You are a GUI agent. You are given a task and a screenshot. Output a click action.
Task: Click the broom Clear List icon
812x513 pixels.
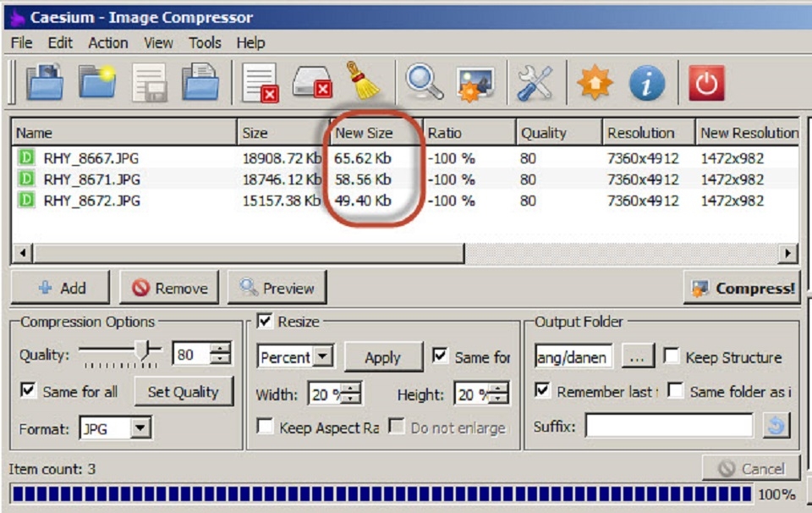[363, 80]
